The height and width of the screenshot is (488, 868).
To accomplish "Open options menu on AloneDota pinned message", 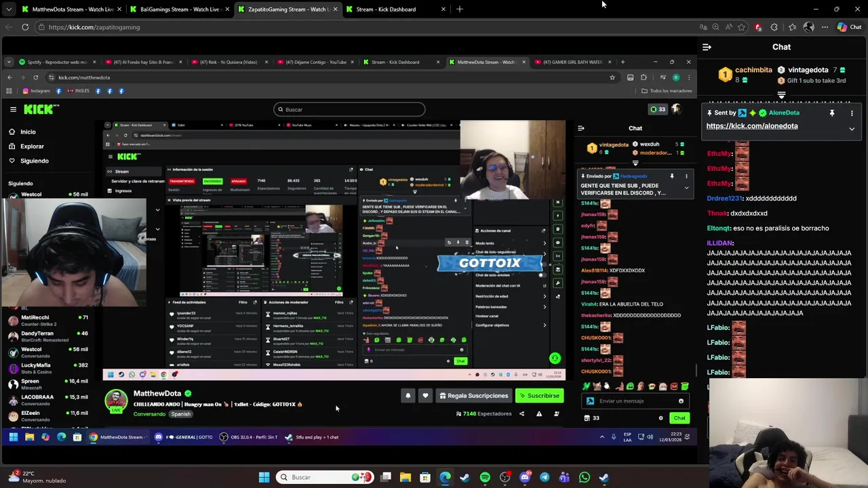I will coord(852,113).
